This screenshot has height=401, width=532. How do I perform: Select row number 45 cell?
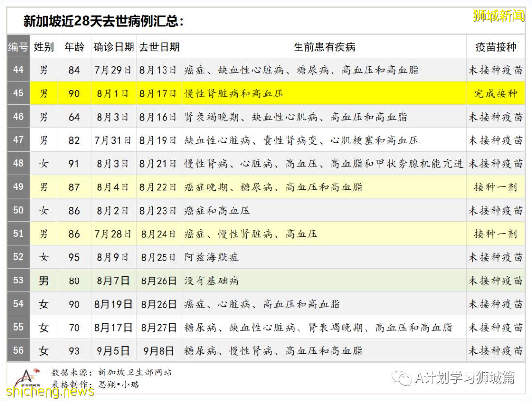18,93
